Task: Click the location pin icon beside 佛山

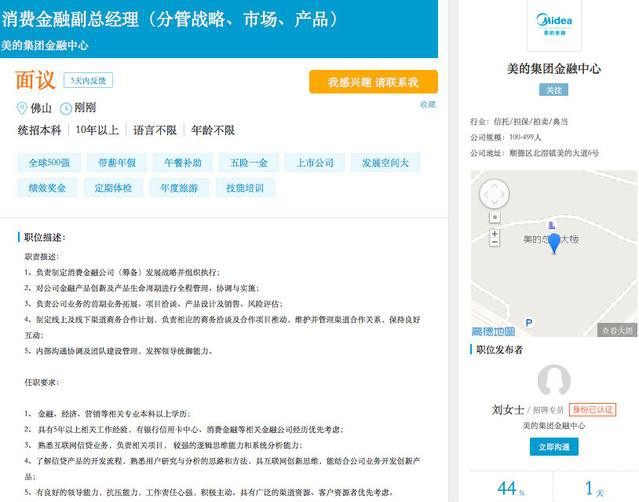Action: 22,108
